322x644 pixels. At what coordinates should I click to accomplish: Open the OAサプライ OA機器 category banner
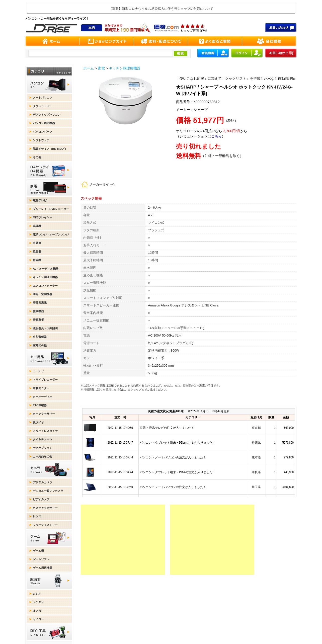(x=49, y=171)
